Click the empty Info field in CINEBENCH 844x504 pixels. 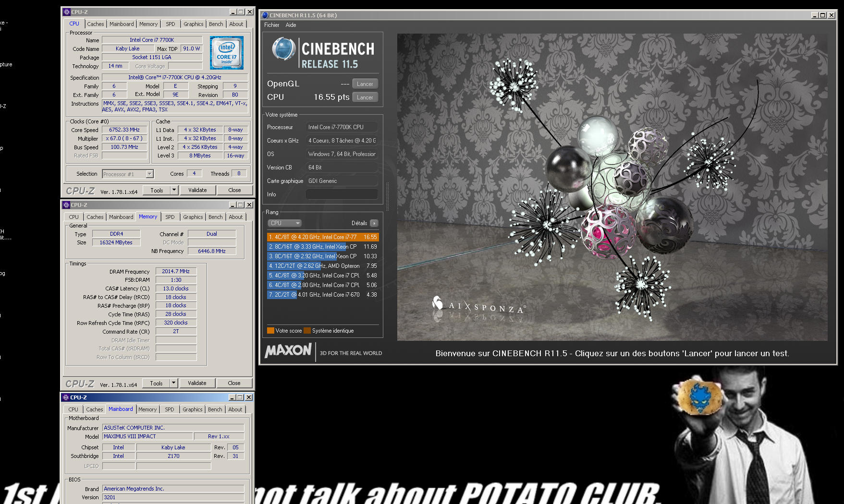[342, 194]
